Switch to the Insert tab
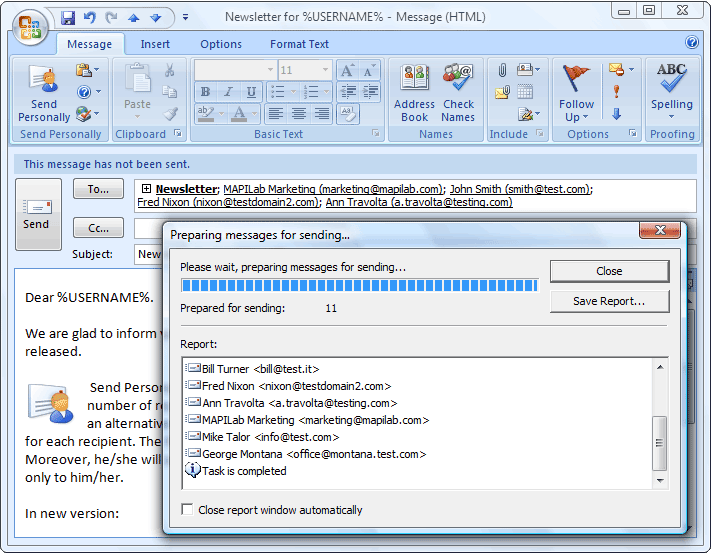Screen dimensions: 711x554 155,44
